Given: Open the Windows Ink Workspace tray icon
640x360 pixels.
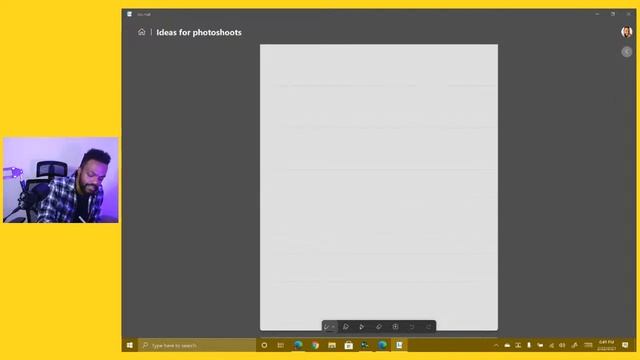Looking at the screenshot, I should 574,345.
